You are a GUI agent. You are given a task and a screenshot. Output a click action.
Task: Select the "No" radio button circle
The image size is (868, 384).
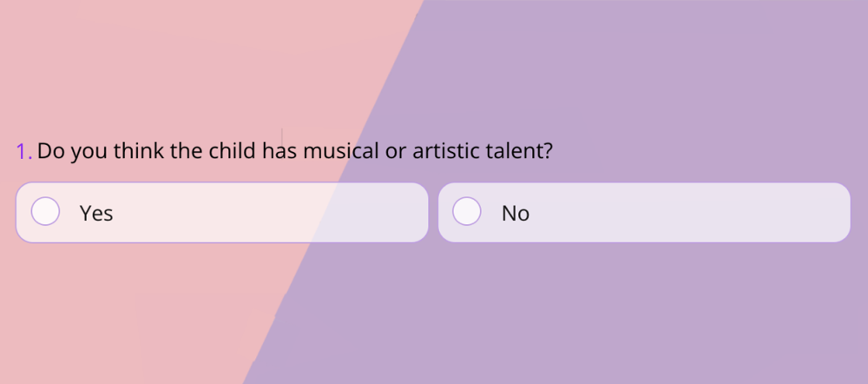pyautogui.click(x=467, y=211)
